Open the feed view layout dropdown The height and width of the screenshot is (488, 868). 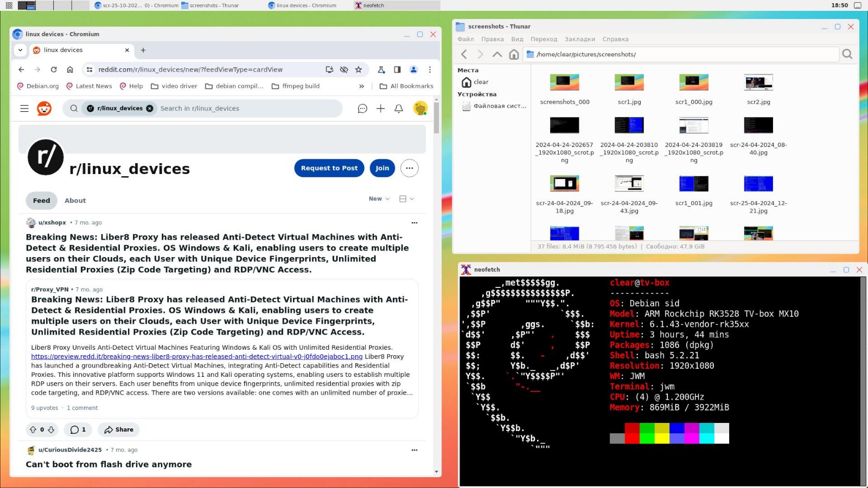[406, 199]
